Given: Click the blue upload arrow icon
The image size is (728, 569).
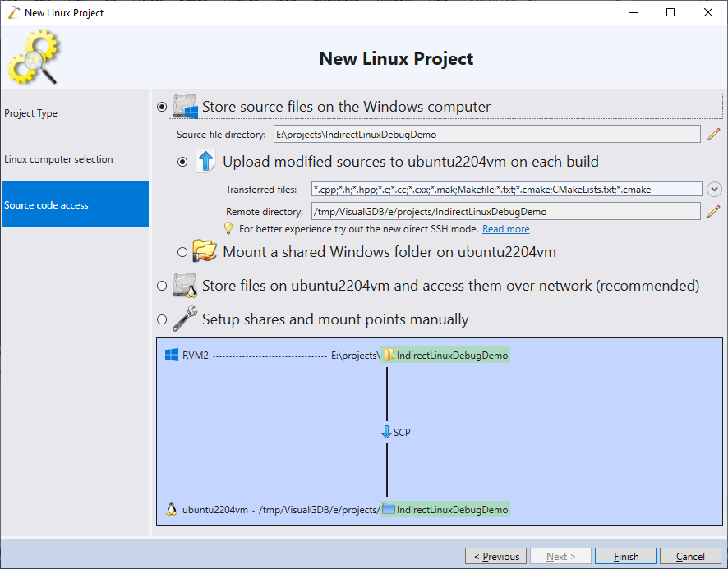Looking at the screenshot, I should point(205,161).
